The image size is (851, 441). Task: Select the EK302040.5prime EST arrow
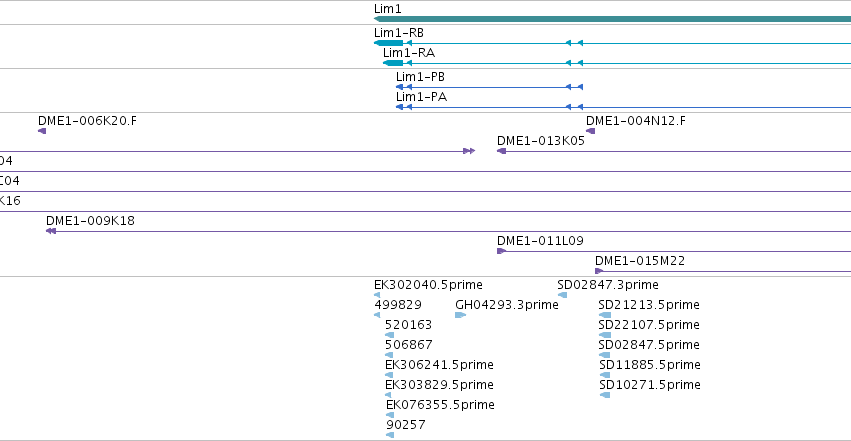tap(377, 295)
